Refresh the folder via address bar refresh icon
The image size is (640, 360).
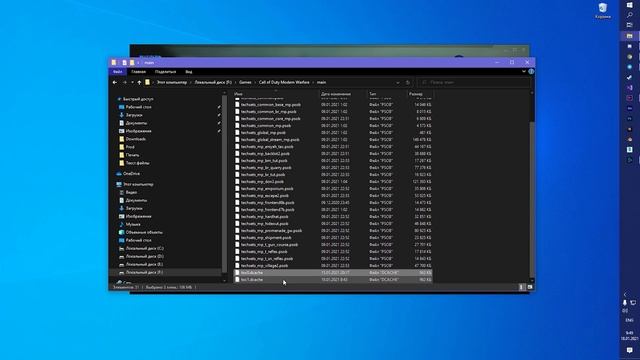click(407, 82)
